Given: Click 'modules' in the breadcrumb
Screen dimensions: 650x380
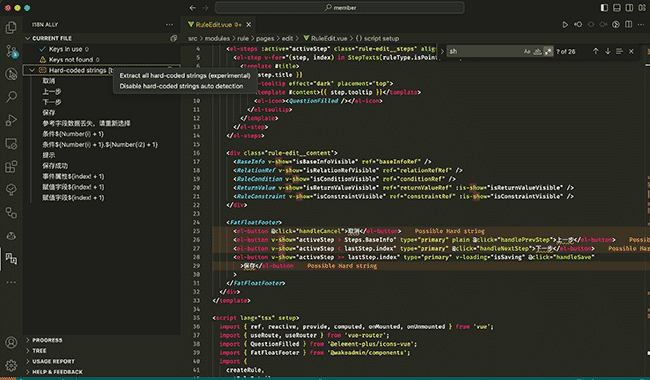Looking at the screenshot, I should (217, 38).
